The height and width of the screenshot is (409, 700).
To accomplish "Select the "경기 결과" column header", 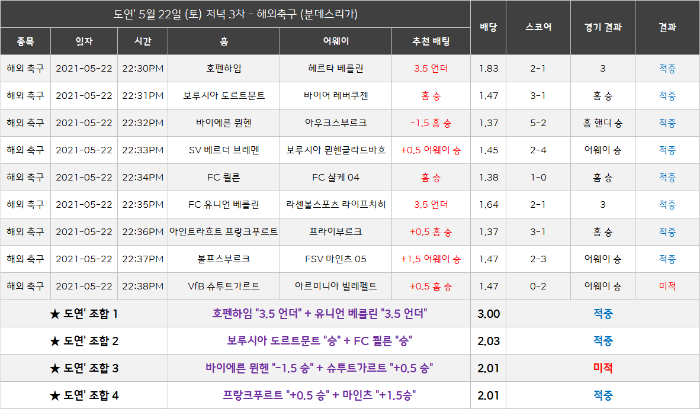I will pos(603,28).
